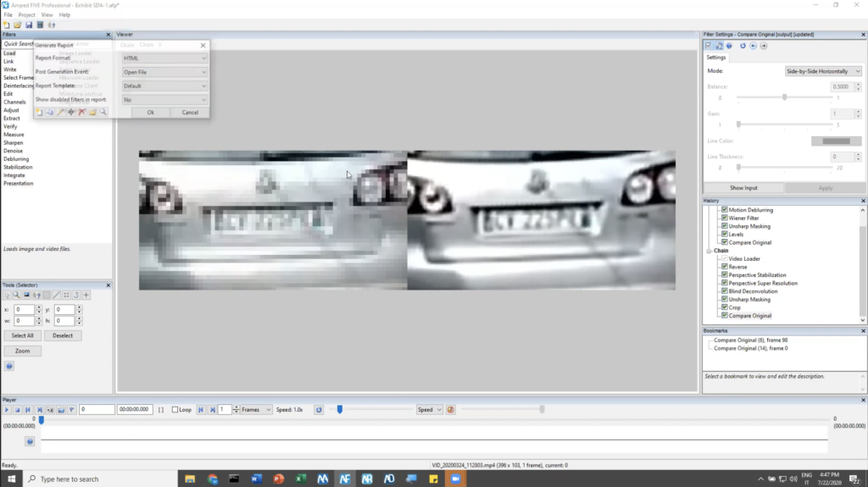Toggle the Reverse filter checkbox
The height and width of the screenshot is (487, 868).
coord(725,267)
